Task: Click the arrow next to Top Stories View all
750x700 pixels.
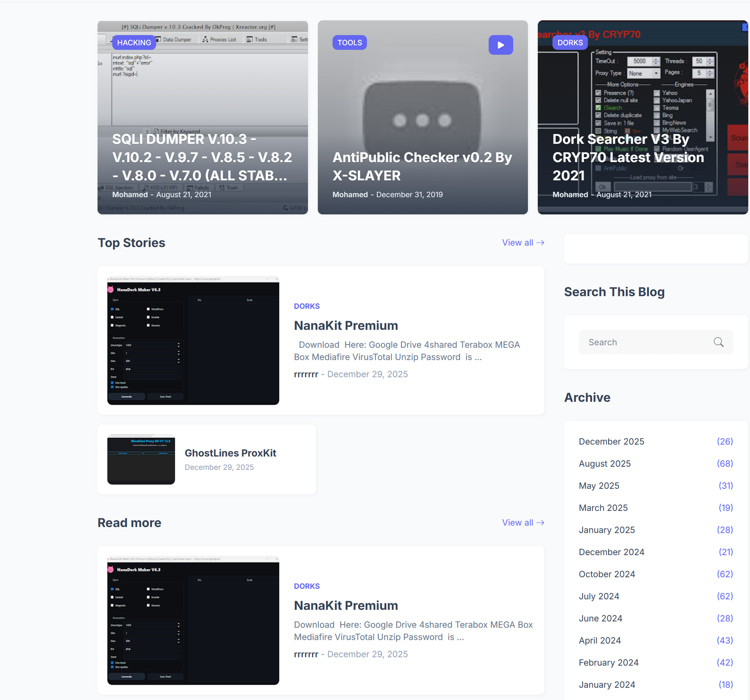Action: (x=541, y=243)
